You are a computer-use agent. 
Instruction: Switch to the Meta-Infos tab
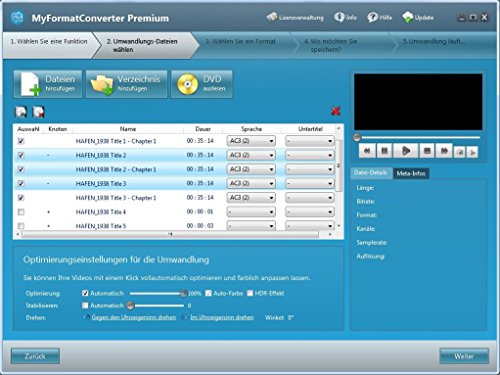click(411, 173)
